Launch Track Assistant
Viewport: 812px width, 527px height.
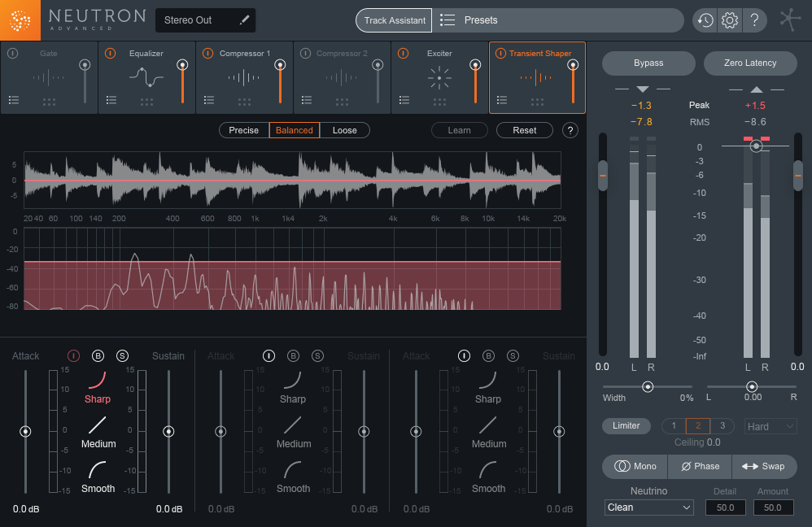(394, 20)
